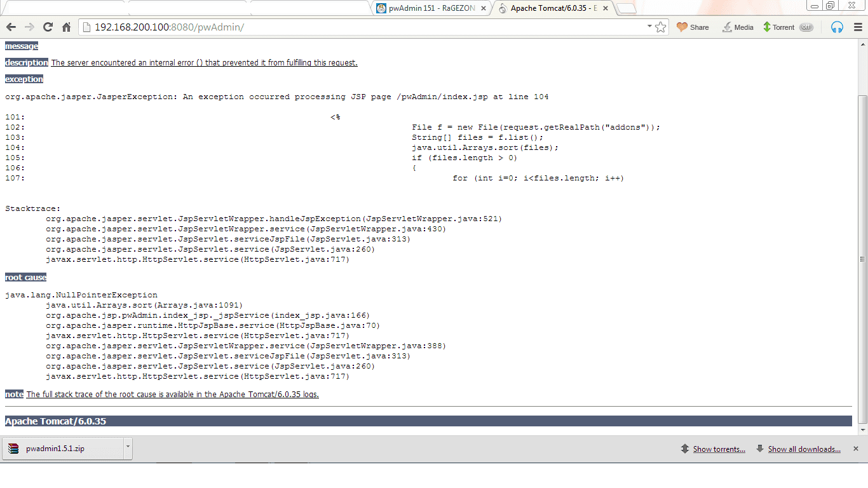Click HttpJspBase.service(HttpJspBase.java:70) line
The width and height of the screenshot is (868, 488).
(213, 326)
